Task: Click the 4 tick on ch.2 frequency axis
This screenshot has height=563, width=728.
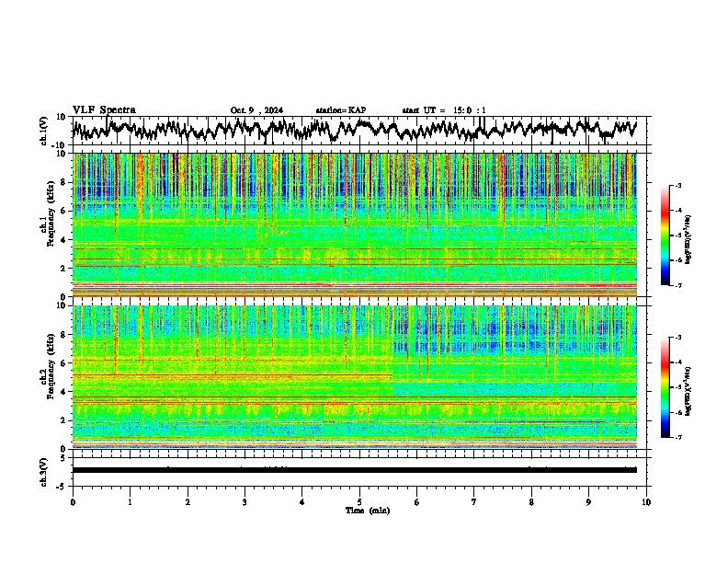Action: coord(63,392)
